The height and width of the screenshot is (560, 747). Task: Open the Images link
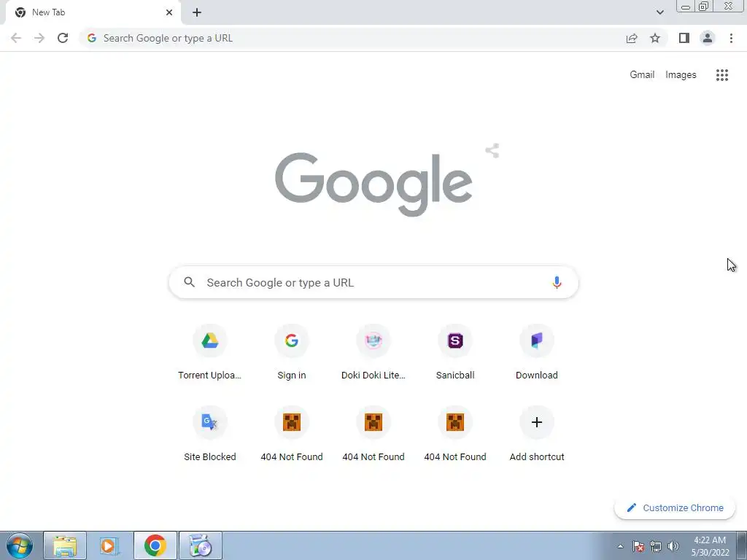click(681, 75)
